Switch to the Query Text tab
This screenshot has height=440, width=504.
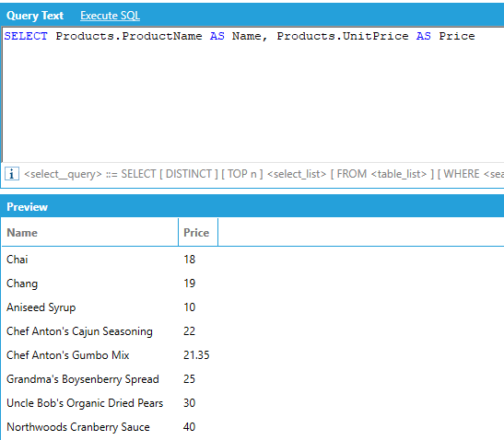(x=35, y=16)
